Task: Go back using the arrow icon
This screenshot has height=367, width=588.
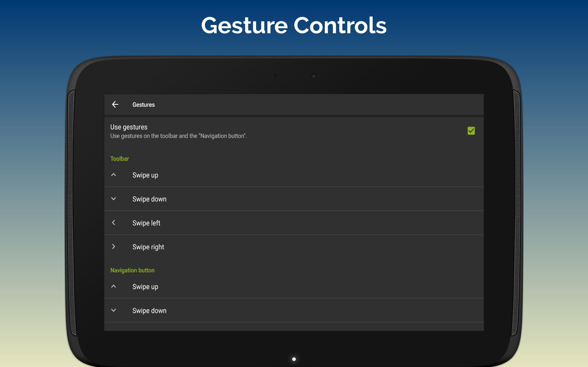Action: 115,104
